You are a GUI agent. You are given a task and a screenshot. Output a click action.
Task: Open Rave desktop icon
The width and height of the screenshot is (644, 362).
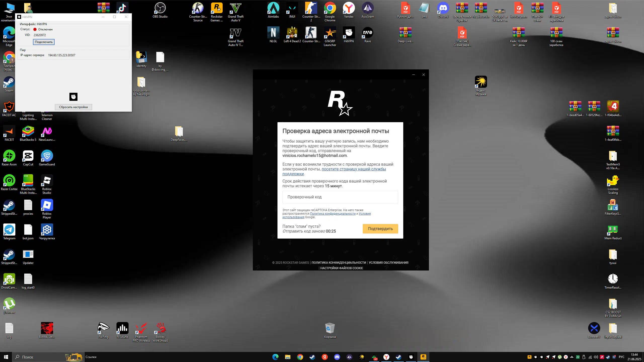coord(368,35)
